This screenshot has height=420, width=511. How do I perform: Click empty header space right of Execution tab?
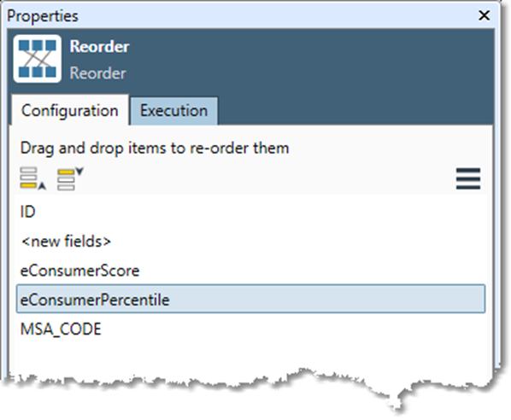coord(355,111)
